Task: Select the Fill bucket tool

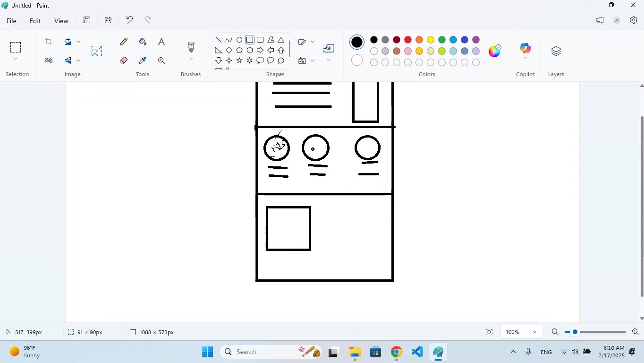Action: click(143, 42)
